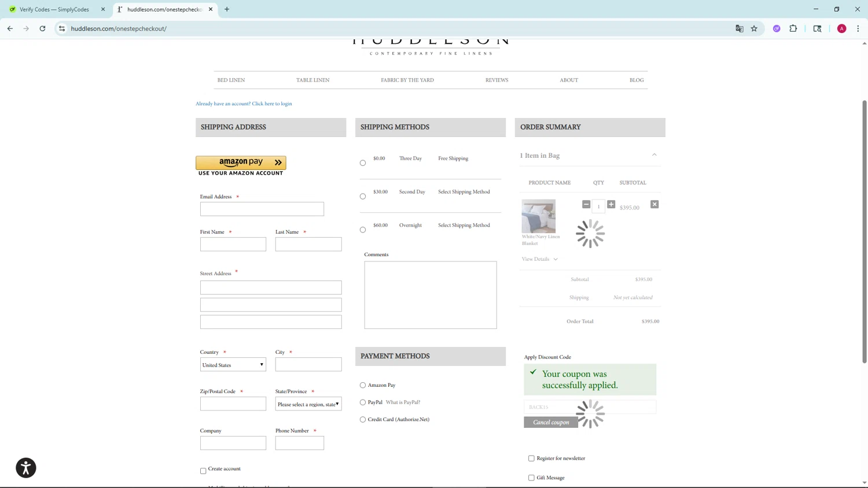Image resolution: width=868 pixels, height=488 pixels.
Task: Click the Phone Number field
Action: 300,443
